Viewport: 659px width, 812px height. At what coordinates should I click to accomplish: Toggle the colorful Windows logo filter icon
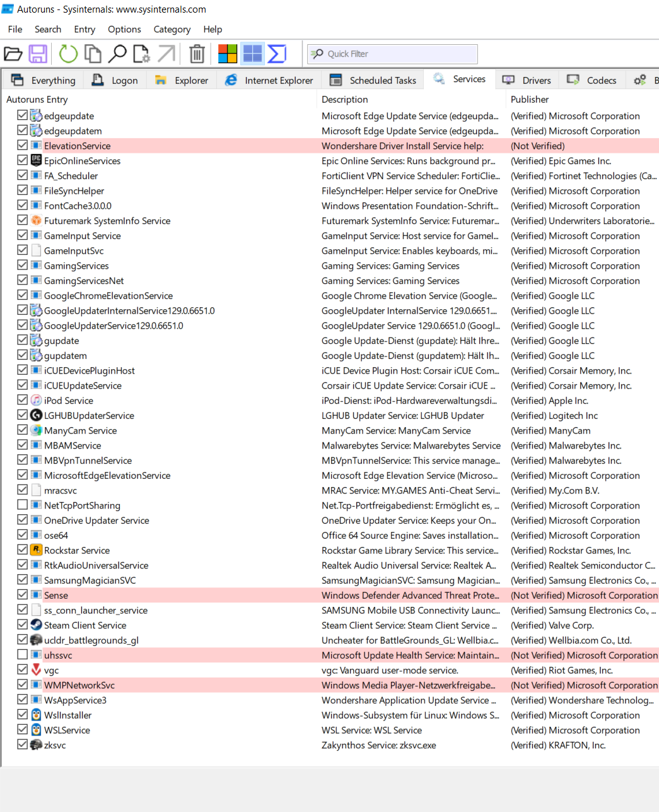point(228,54)
